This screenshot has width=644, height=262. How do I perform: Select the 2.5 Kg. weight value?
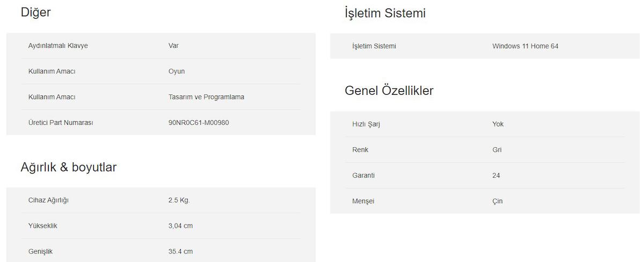179,200
